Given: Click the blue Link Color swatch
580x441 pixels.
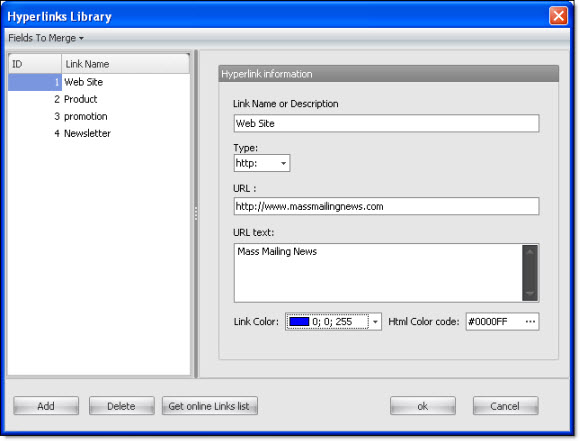Looking at the screenshot, I should [x=299, y=322].
